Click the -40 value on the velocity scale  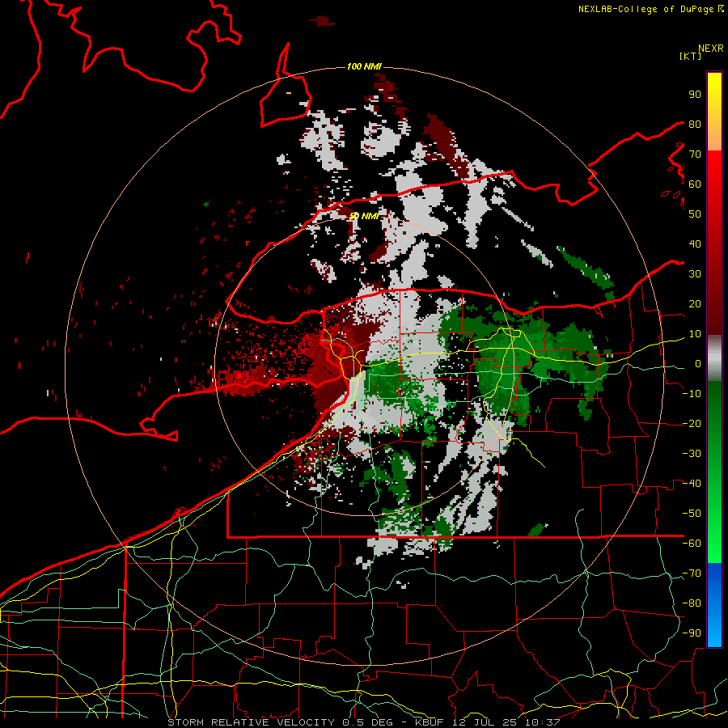coord(692,484)
